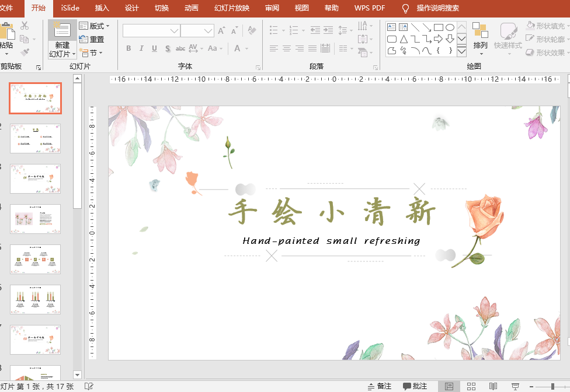This screenshot has width=570, height=392.
Task: Open the Design (设计) tab
Action: click(x=131, y=8)
